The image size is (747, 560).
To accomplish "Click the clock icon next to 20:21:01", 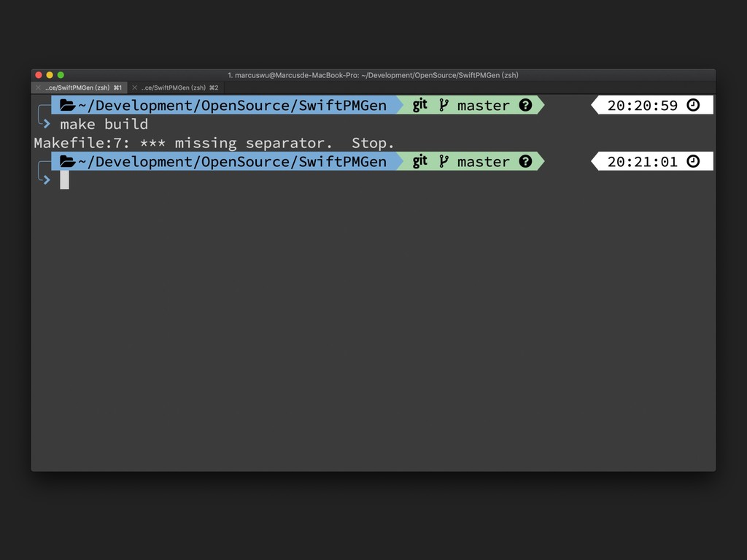I will pyautogui.click(x=693, y=161).
